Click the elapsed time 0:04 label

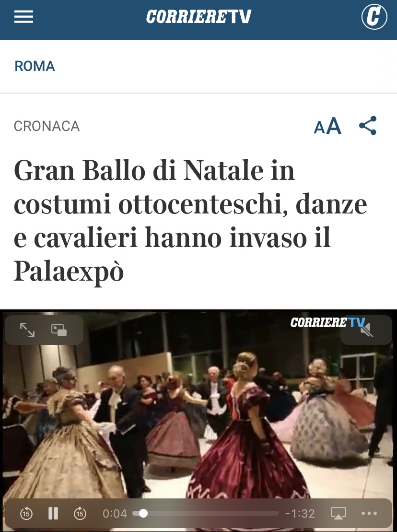click(x=115, y=513)
